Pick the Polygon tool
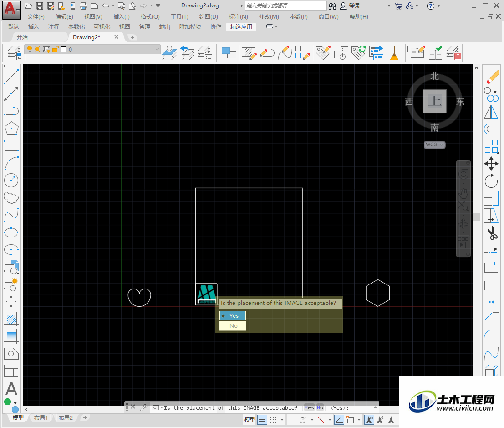 coord(11,129)
